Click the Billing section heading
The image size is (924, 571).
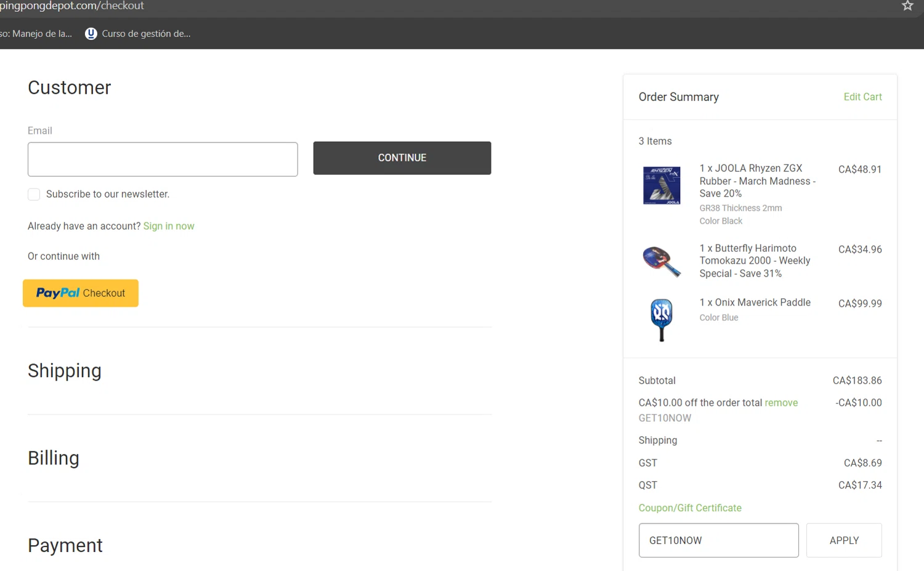click(54, 458)
